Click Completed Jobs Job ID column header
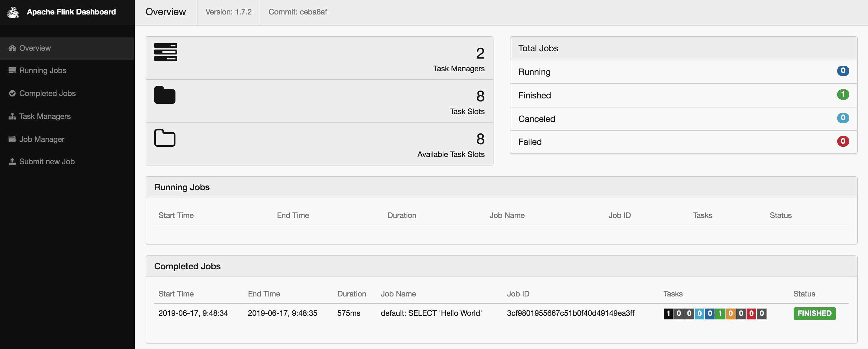 [518, 294]
